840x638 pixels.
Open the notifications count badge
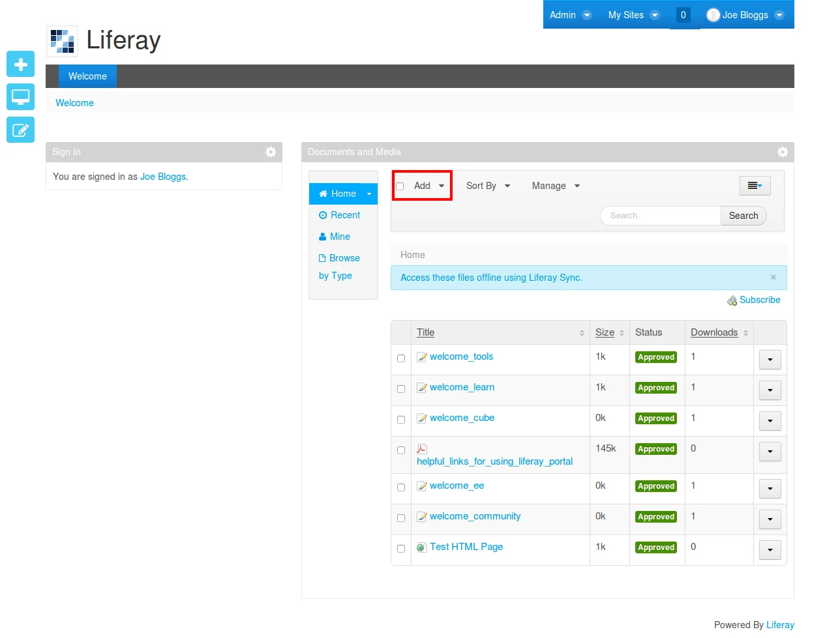683,15
